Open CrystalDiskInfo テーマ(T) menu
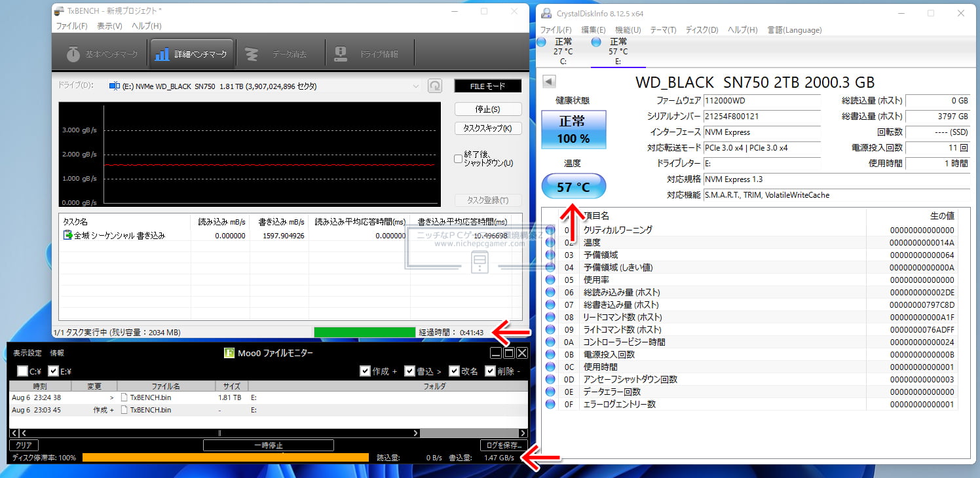Screen dimensions: 980x478 [663, 30]
